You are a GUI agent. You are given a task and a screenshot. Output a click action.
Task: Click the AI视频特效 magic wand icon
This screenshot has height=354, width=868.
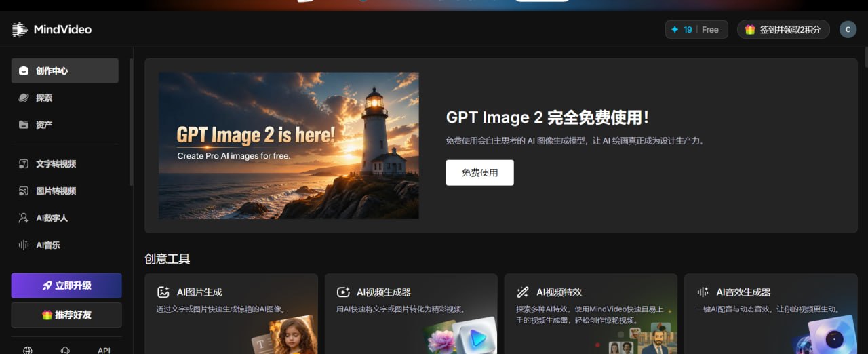[x=523, y=292]
